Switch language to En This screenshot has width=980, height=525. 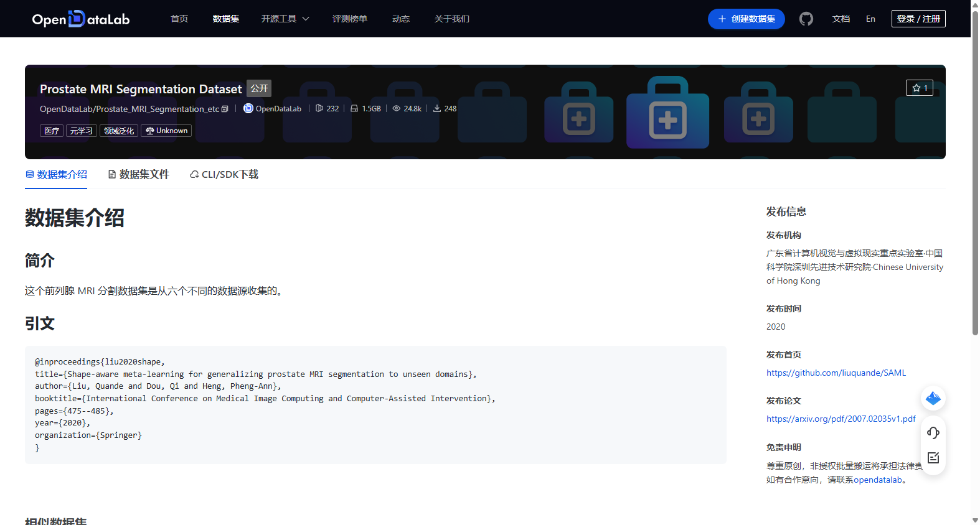(x=870, y=19)
